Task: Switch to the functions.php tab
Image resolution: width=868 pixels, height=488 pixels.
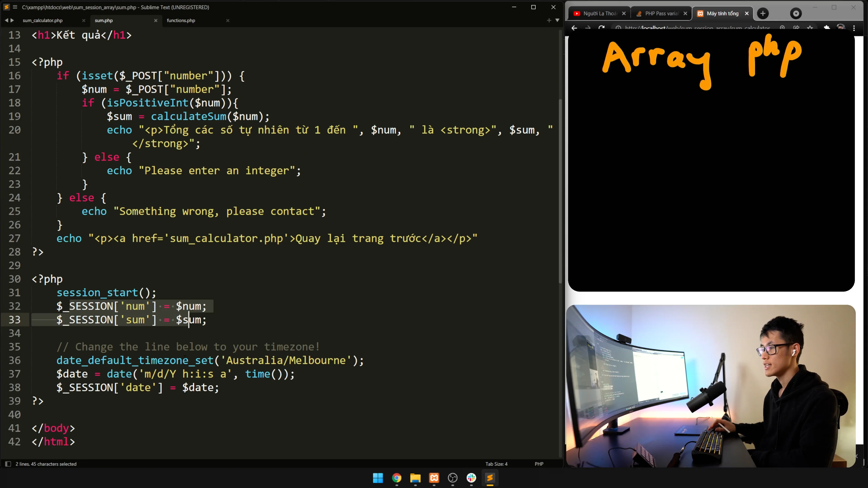Action: point(181,20)
